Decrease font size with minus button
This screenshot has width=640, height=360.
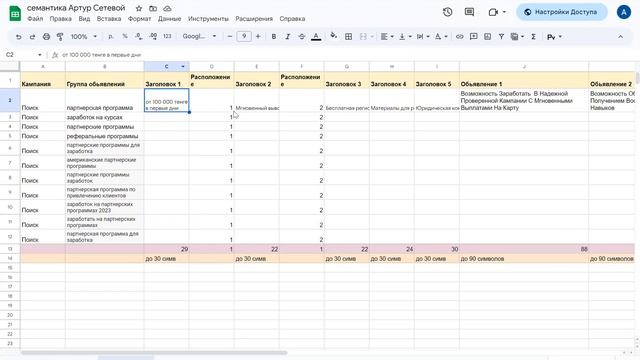(230, 37)
